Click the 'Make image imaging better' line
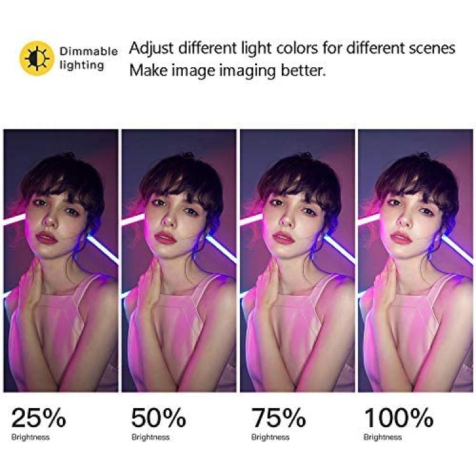 227,70
